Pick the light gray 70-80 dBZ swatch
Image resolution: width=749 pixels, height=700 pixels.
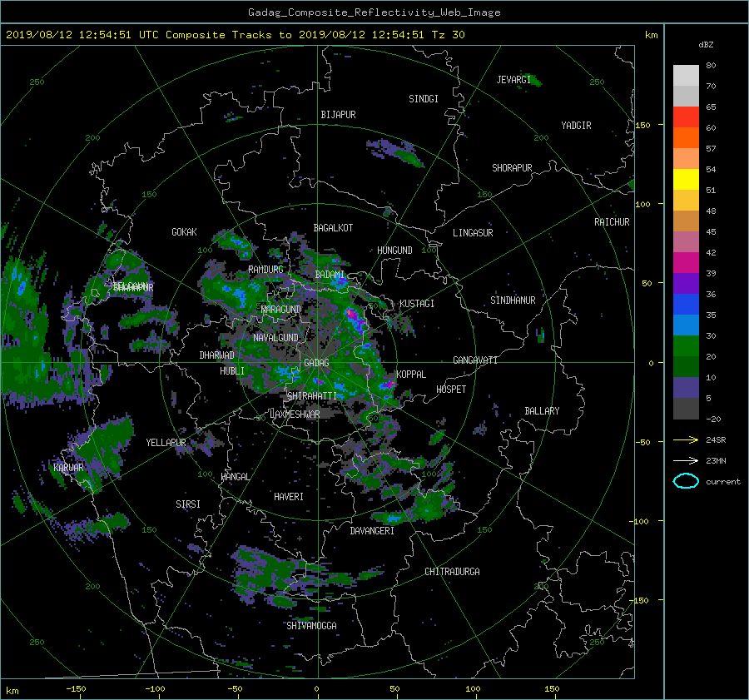(x=686, y=75)
